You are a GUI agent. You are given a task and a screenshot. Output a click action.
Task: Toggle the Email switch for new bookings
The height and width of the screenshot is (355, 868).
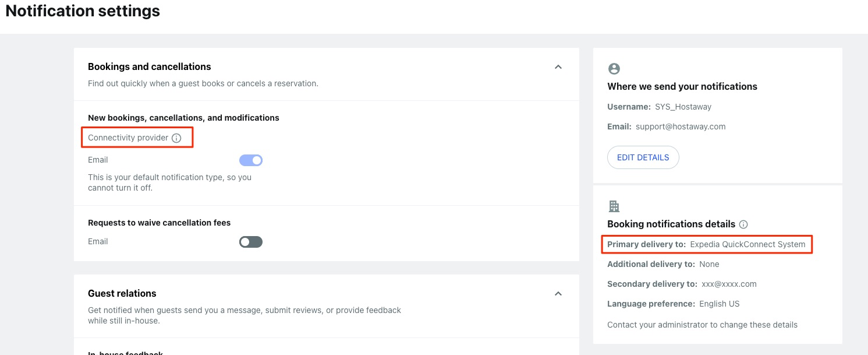click(251, 160)
